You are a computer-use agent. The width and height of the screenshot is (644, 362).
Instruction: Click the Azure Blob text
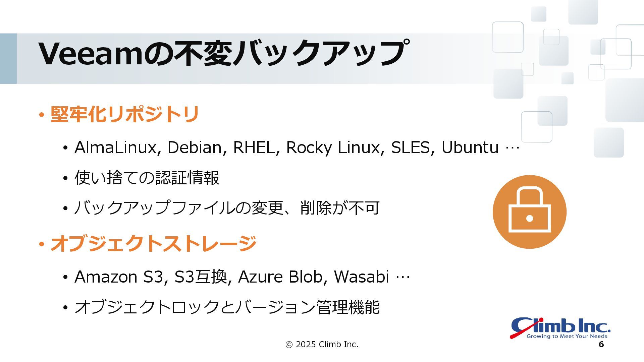click(x=280, y=277)
